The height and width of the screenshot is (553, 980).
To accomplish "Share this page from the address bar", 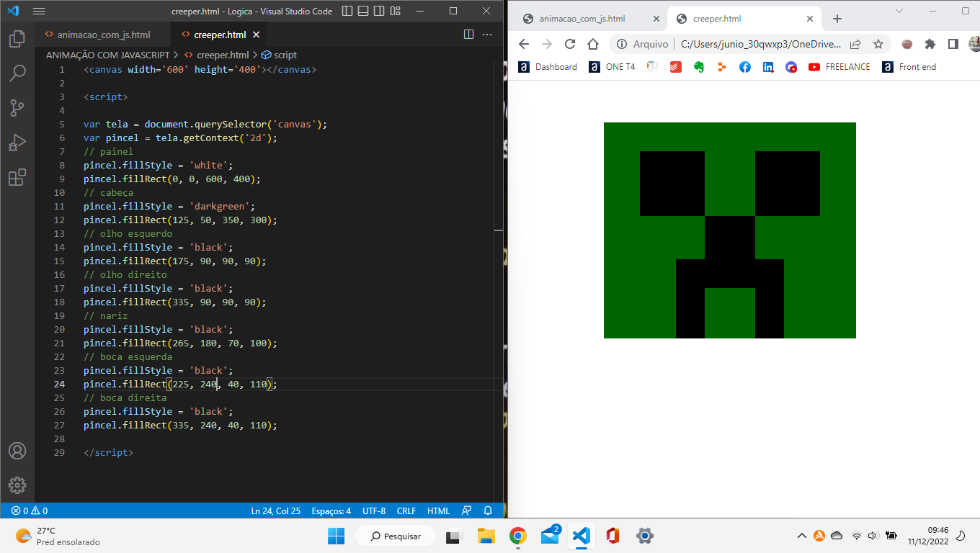I will point(855,44).
